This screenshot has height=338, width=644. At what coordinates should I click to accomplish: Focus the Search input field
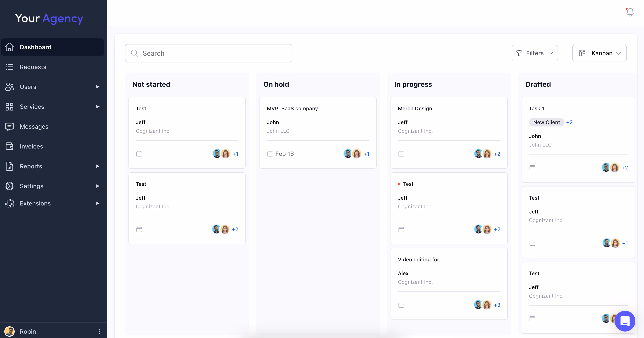208,53
